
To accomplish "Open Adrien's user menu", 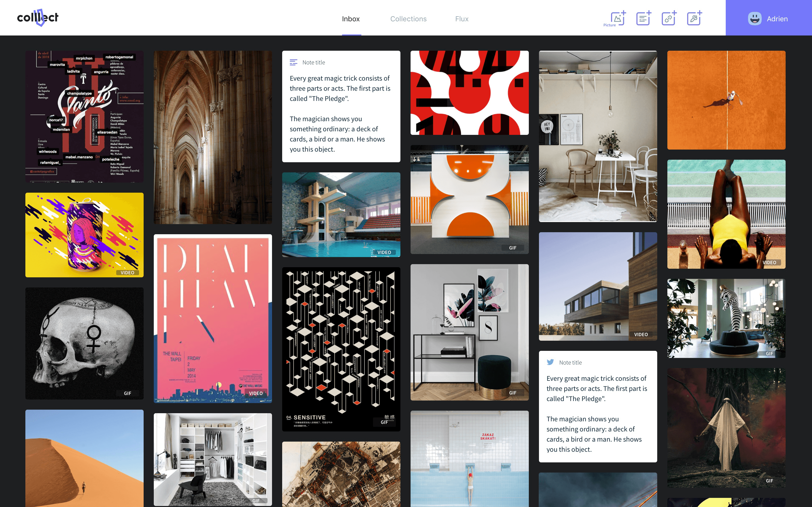I will pyautogui.click(x=777, y=19).
